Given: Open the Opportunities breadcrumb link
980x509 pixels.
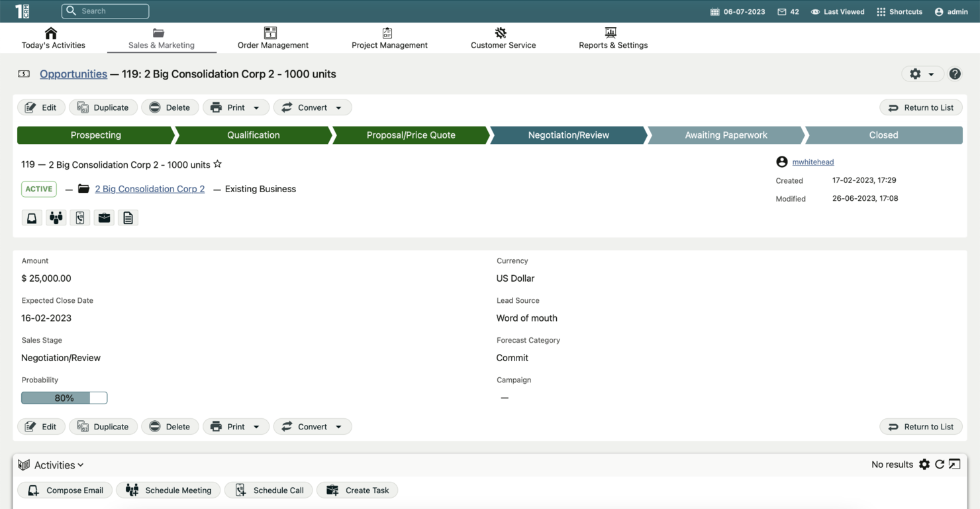Looking at the screenshot, I should (73, 74).
